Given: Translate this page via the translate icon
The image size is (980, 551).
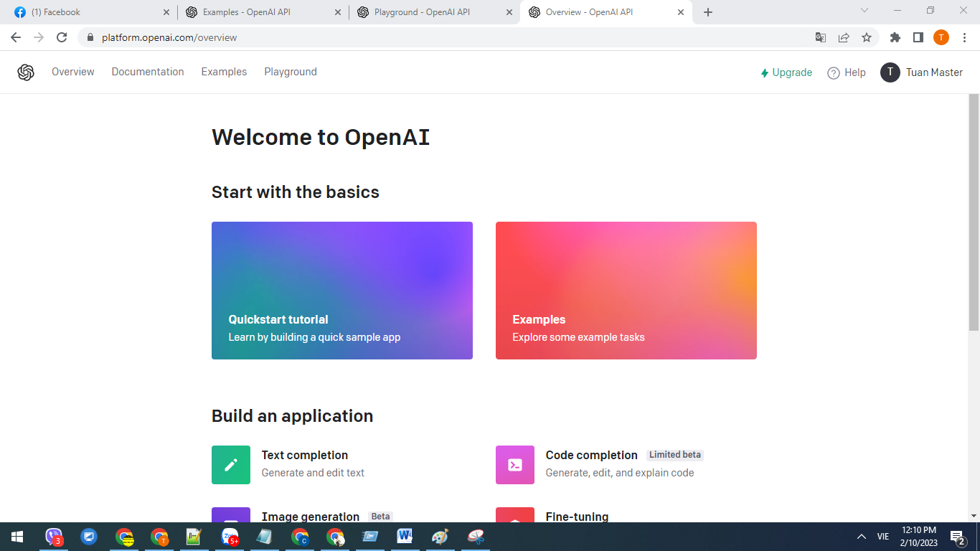Looking at the screenshot, I should [821, 37].
